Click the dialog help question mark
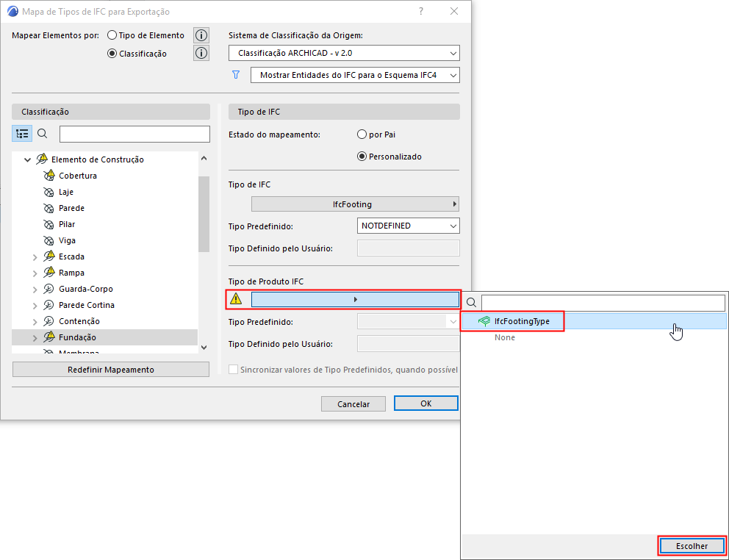This screenshot has height=560, width=729. pyautogui.click(x=421, y=12)
